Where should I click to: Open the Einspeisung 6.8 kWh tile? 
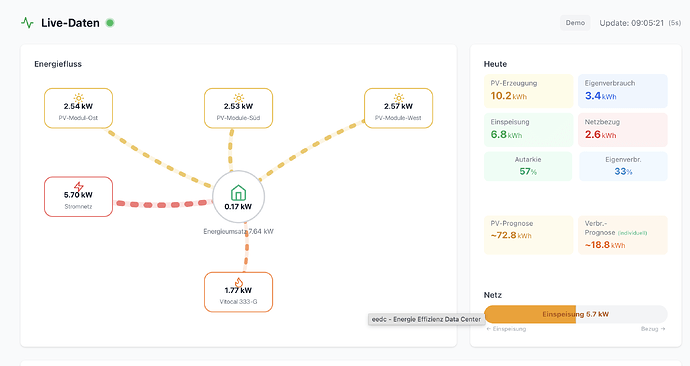click(x=529, y=130)
